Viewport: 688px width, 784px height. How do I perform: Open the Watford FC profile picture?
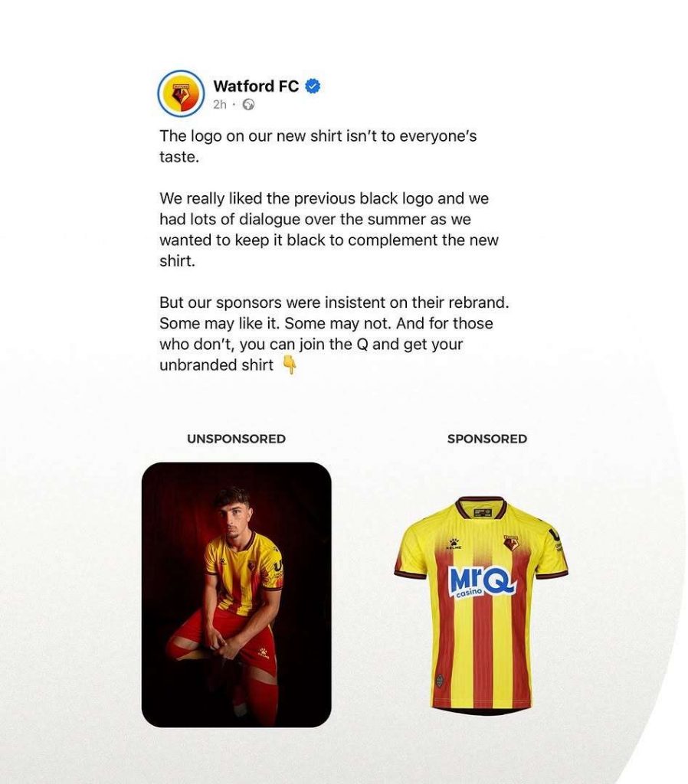[181, 93]
